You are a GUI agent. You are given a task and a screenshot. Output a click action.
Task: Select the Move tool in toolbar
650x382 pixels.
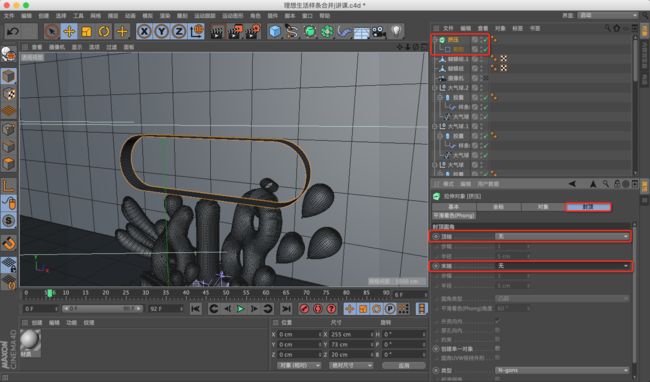click(69, 31)
